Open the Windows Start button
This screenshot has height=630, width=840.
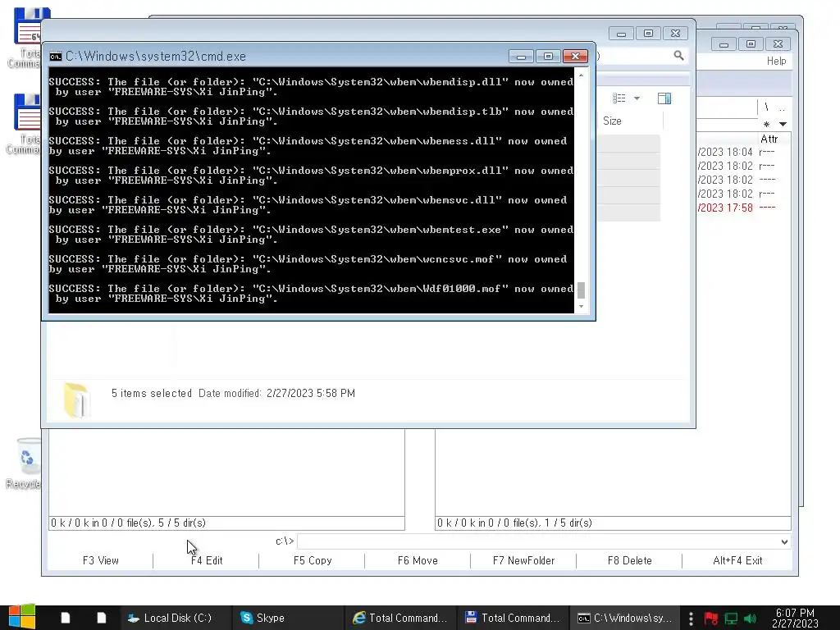[21, 617]
